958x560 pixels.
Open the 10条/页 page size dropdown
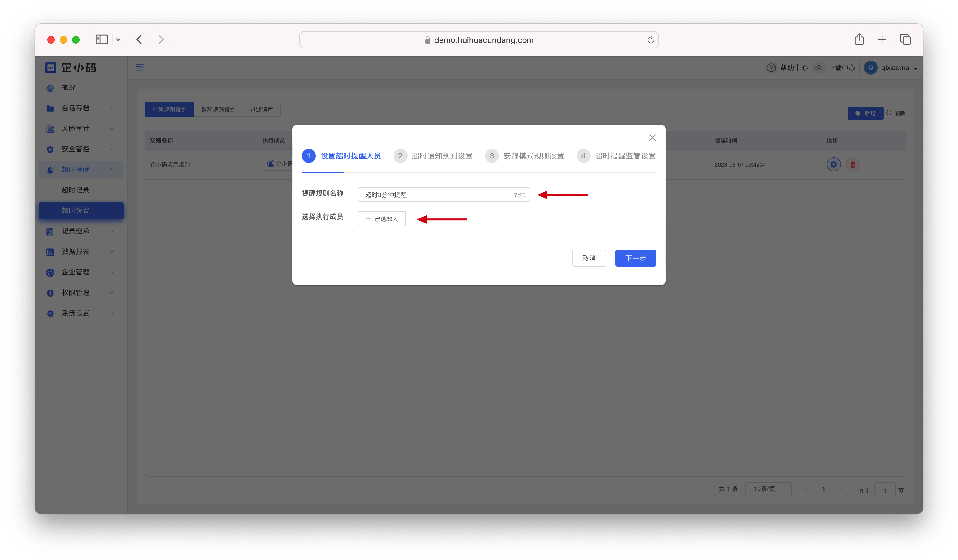pyautogui.click(x=768, y=489)
